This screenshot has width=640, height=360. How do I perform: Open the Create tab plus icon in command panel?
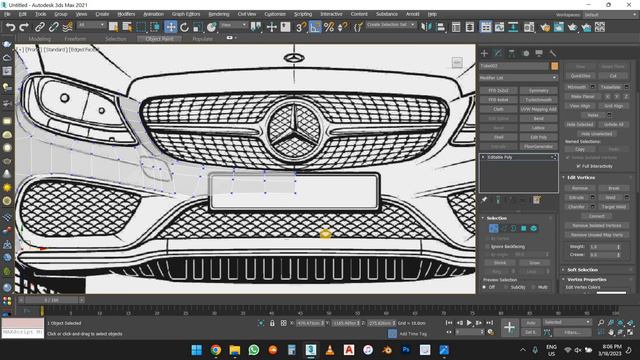click(x=484, y=53)
